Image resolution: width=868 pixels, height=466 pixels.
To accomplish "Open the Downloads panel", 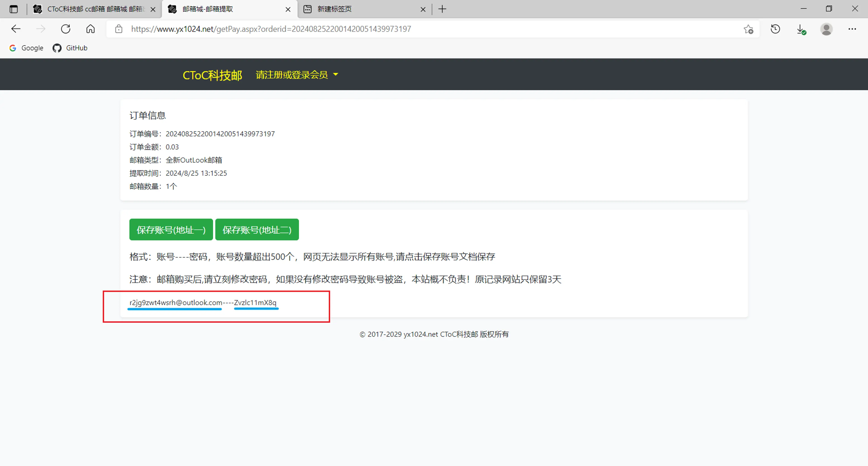I will coord(801,29).
